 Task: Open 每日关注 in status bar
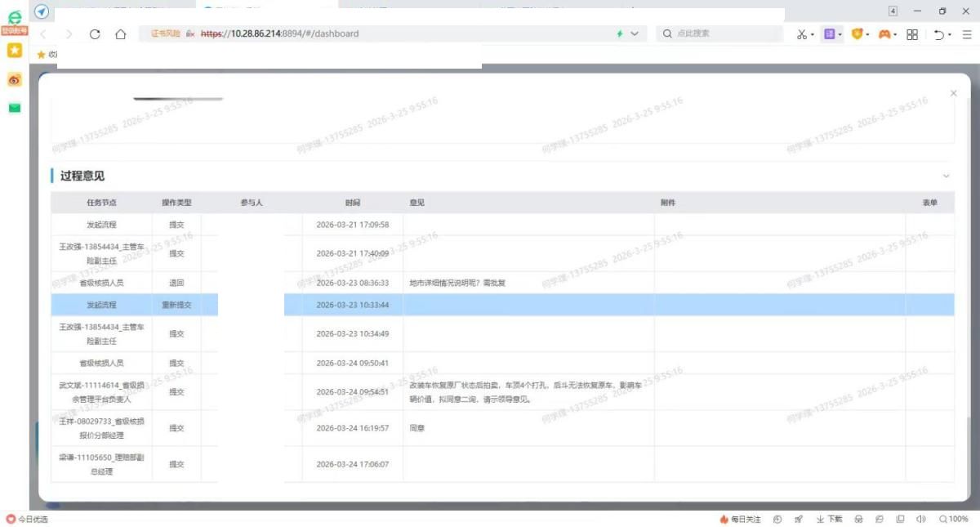(740, 519)
